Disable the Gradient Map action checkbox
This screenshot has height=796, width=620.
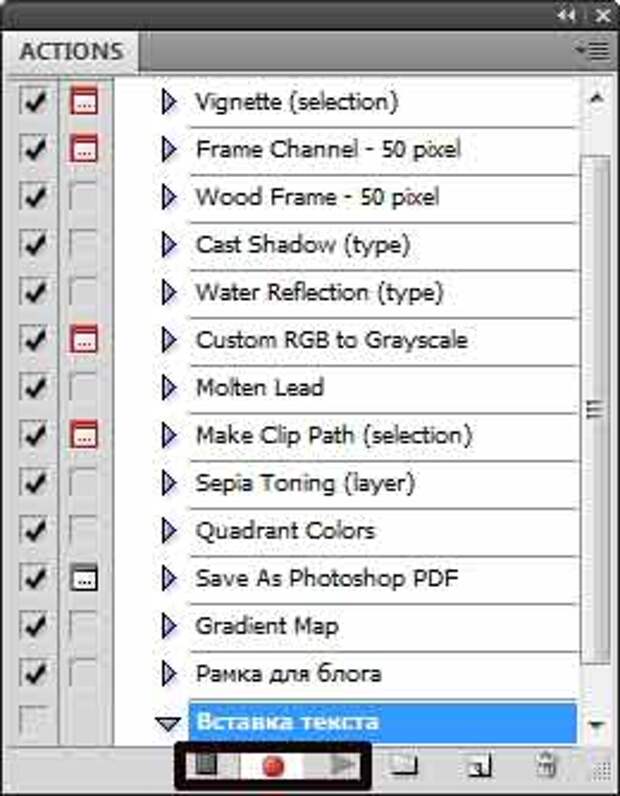tap(32, 625)
